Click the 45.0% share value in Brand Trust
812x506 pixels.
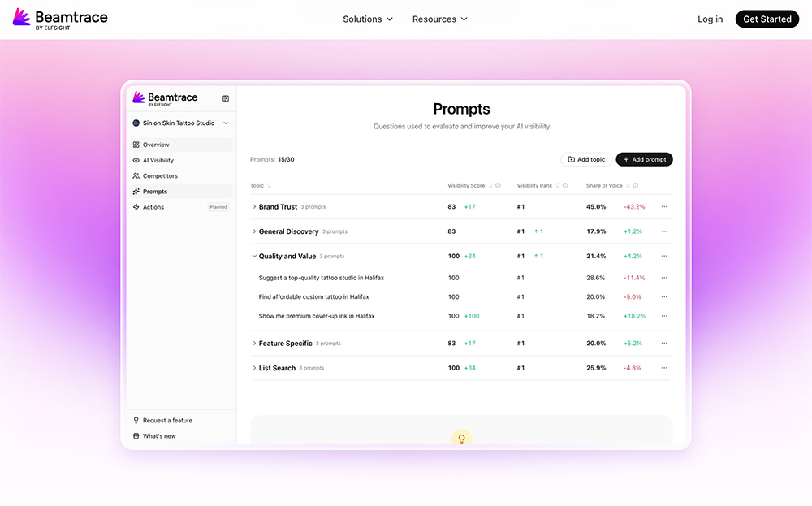click(596, 206)
